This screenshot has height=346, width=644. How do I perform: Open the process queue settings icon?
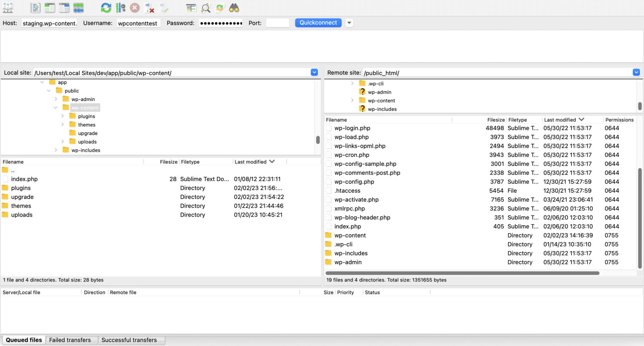tap(121, 7)
